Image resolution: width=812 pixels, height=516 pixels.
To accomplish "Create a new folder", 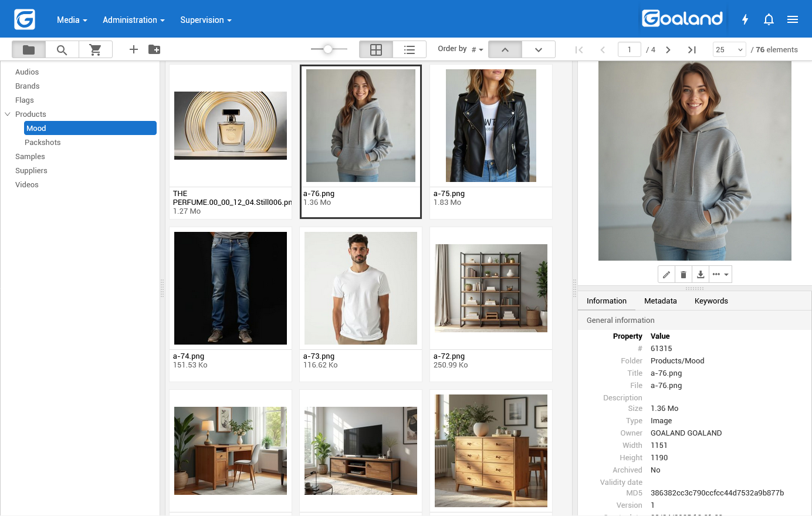I will pos(154,49).
